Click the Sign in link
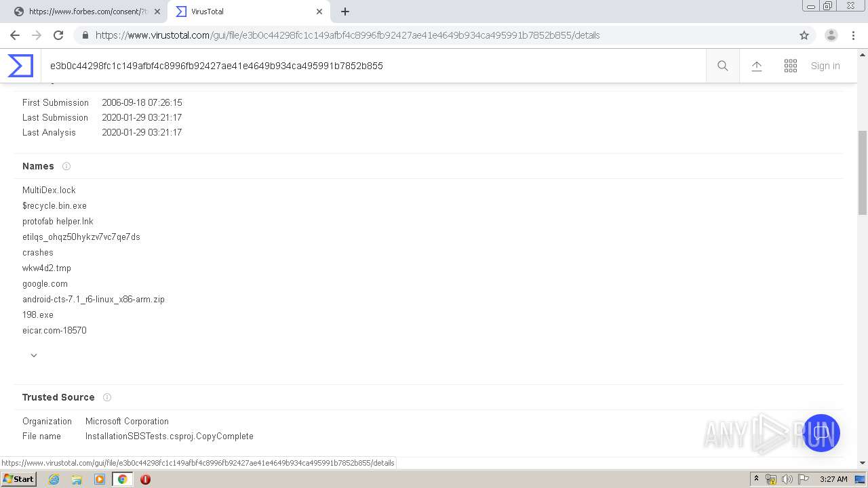The height and width of the screenshot is (488, 868). click(825, 66)
